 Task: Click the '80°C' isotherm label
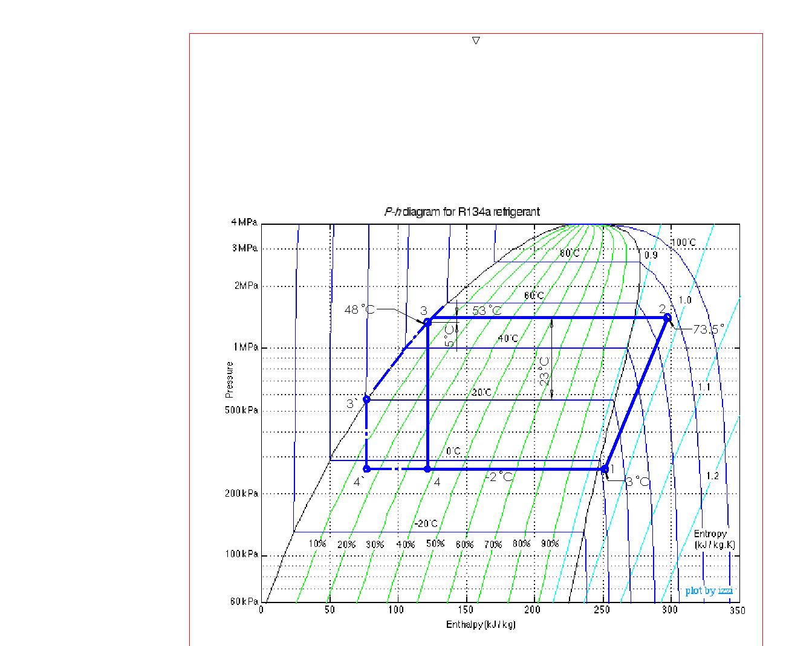570,253
